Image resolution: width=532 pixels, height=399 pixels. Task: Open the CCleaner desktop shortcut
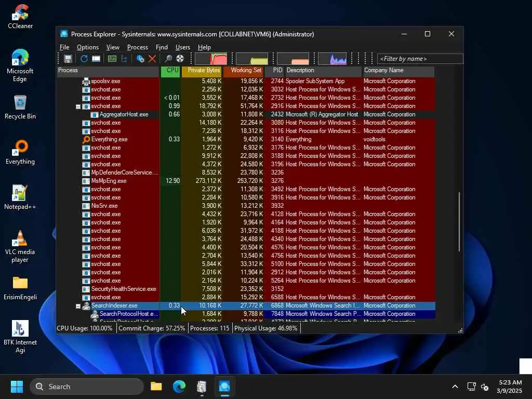click(x=20, y=16)
